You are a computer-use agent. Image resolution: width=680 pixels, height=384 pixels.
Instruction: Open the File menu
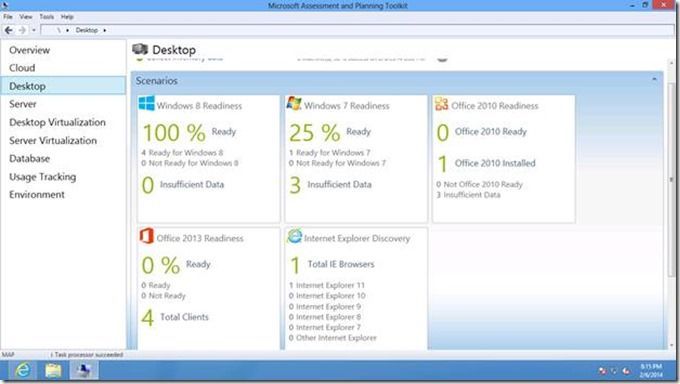[x=8, y=16]
